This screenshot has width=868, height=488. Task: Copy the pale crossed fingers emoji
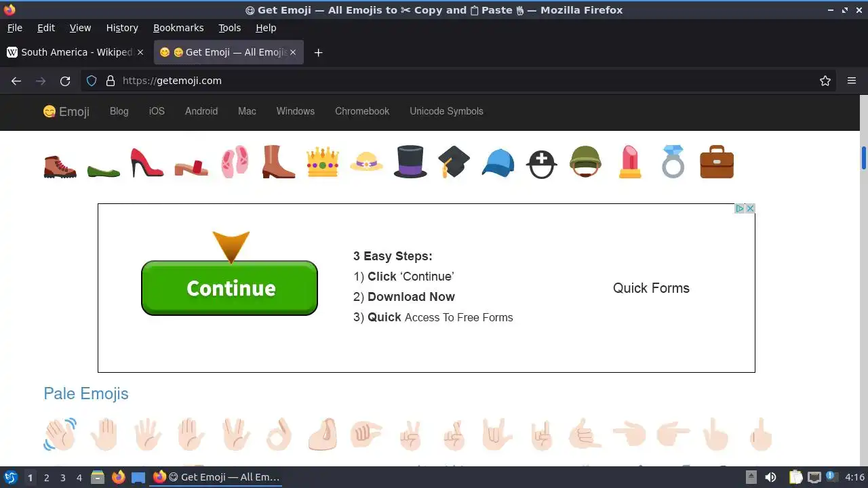[454, 434]
